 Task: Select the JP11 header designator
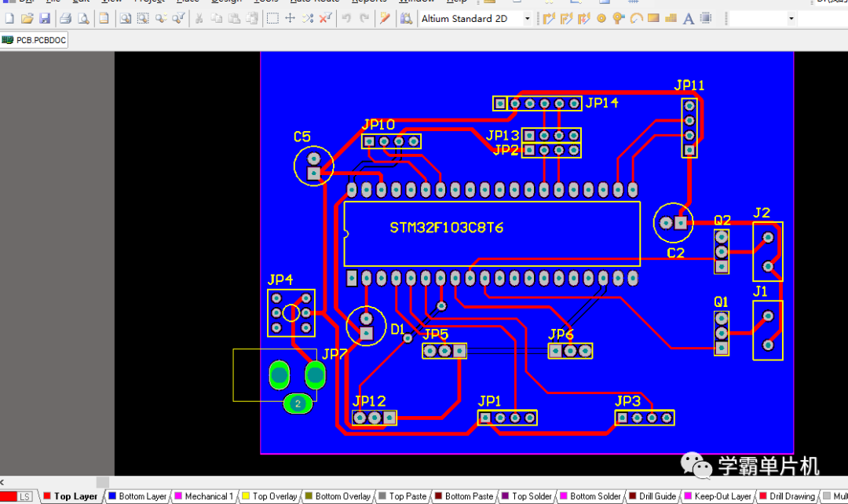point(689,86)
